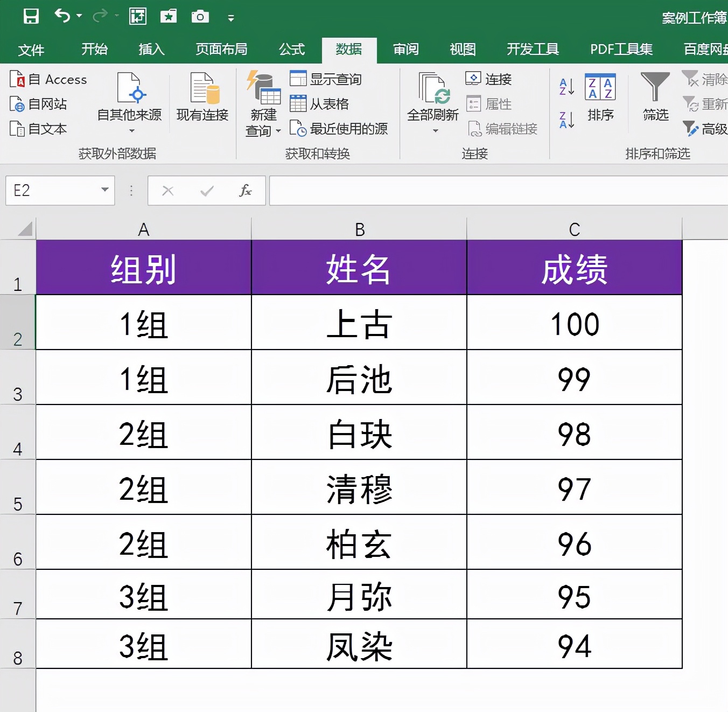The image size is (728, 712).
Task: Select the cell with score 94
Action: tap(575, 644)
